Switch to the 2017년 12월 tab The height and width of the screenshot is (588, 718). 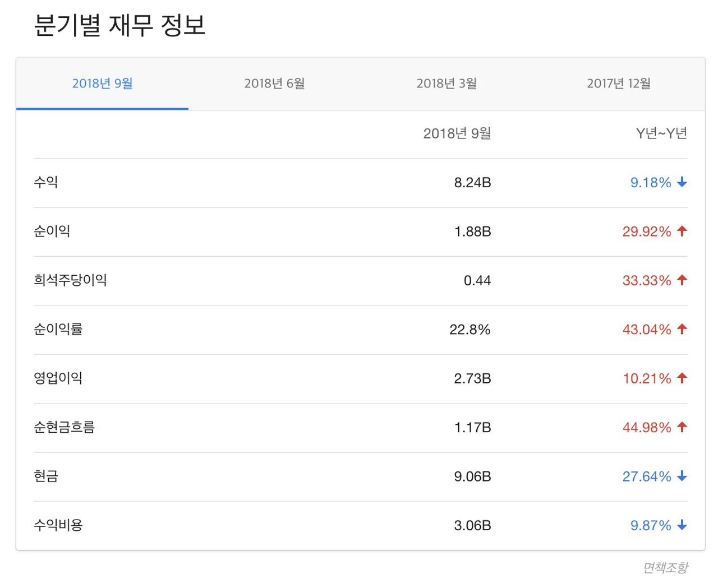[x=619, y=84]
